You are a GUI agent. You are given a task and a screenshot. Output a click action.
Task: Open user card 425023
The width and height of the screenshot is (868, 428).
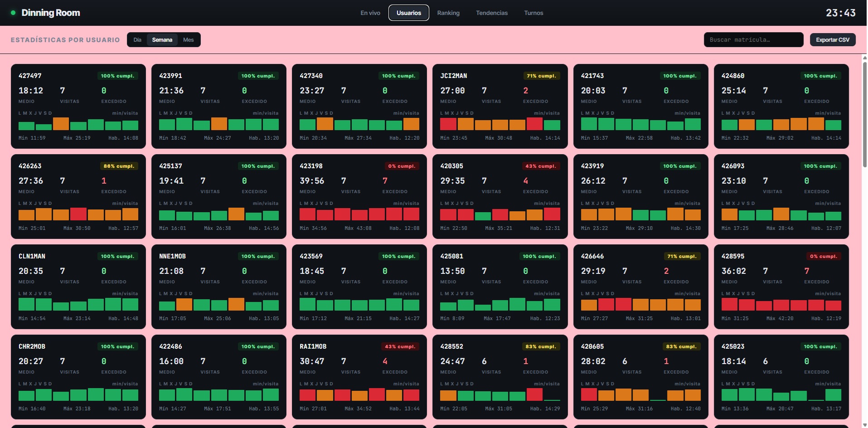coord(781,377)
